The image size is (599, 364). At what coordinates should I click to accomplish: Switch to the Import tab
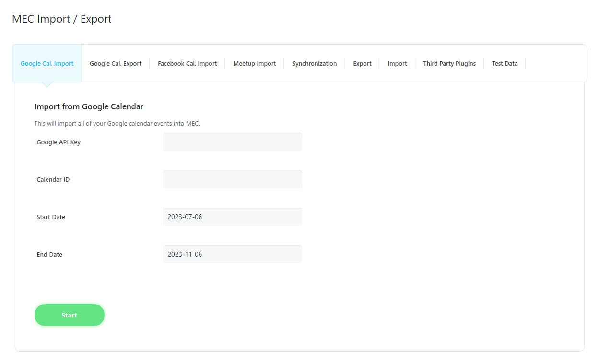click(x=397, y=63)
